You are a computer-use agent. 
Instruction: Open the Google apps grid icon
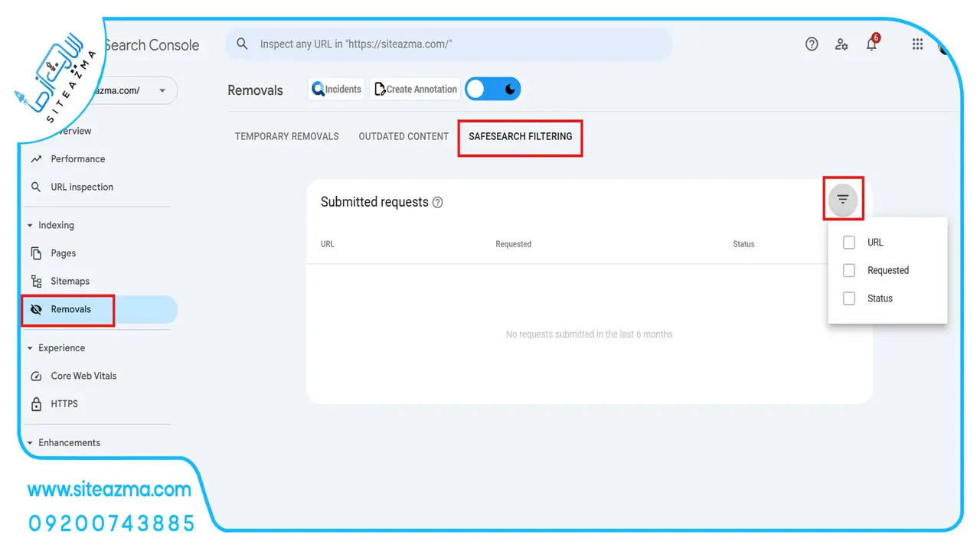tap(917, 44)
